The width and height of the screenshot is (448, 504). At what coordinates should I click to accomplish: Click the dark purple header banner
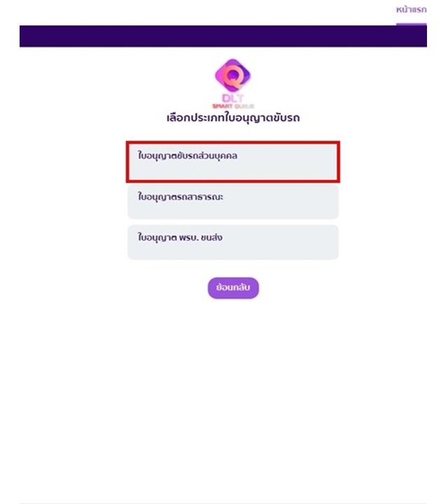[223, 36]
